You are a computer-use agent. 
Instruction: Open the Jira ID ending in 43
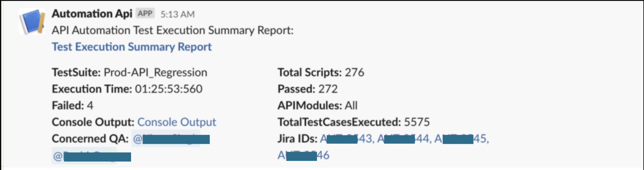(x=347, y=139)
